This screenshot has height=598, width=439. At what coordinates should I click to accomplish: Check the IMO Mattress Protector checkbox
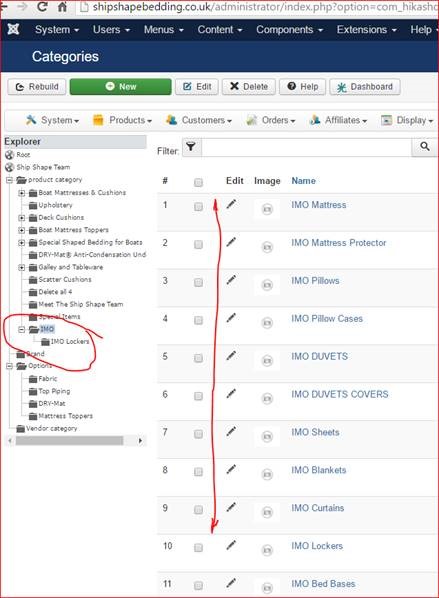198,244
